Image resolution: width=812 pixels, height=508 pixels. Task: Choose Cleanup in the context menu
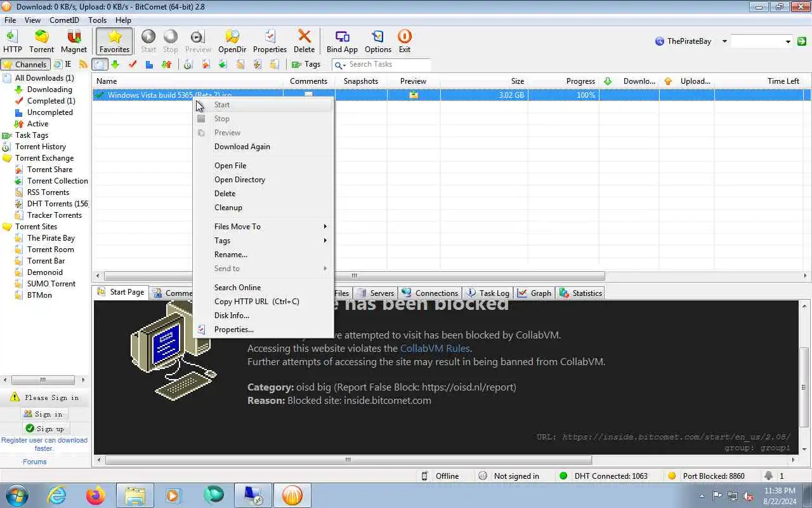tap(264, 208)
